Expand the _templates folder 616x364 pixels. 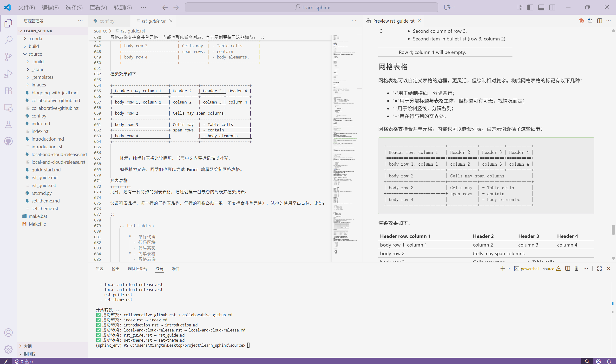[x=42, y=77]
